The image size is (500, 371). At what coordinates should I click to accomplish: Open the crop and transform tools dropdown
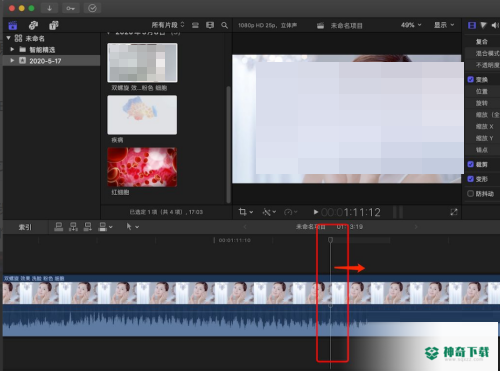click(x=246, y=212)
